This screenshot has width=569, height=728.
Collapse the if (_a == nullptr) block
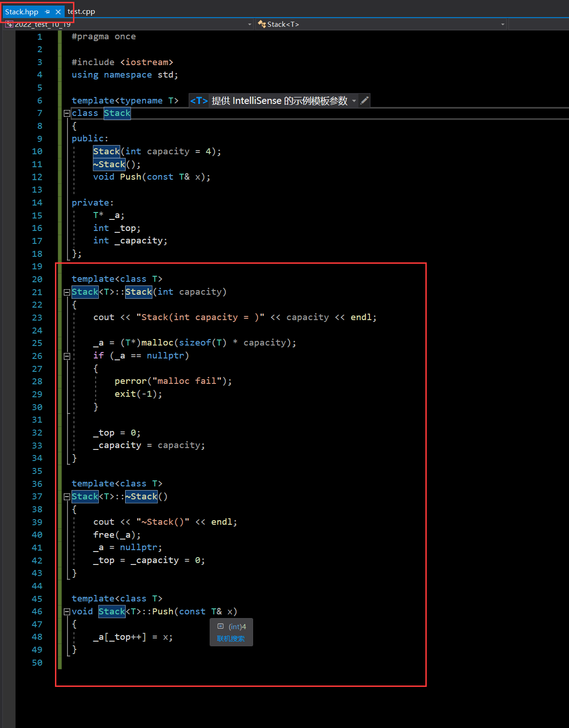[x=67, y=356]
